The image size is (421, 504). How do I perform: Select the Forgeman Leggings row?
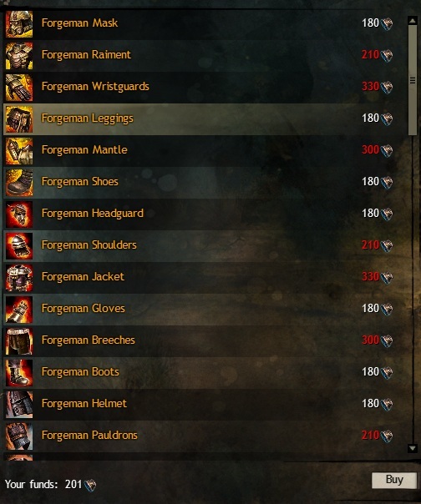coord(205,119)
